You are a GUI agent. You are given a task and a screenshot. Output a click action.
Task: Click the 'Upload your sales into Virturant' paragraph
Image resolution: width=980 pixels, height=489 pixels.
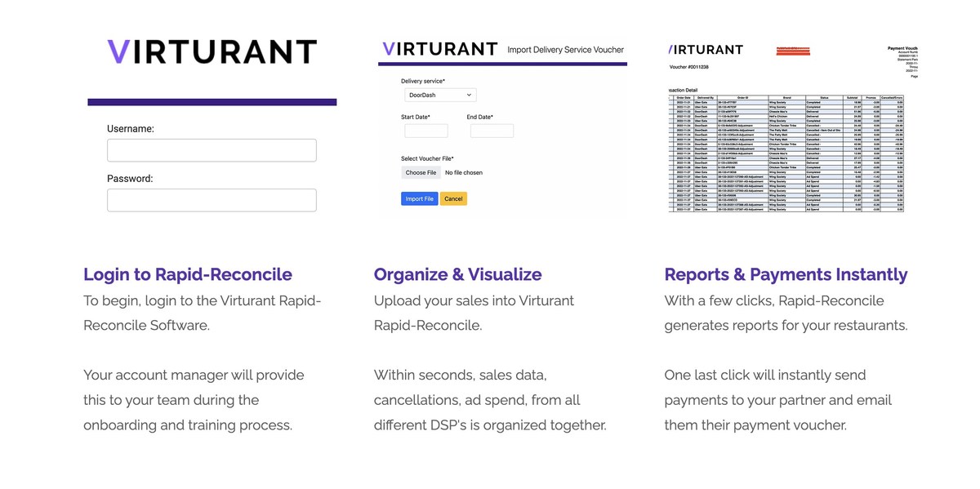(474, 313)
